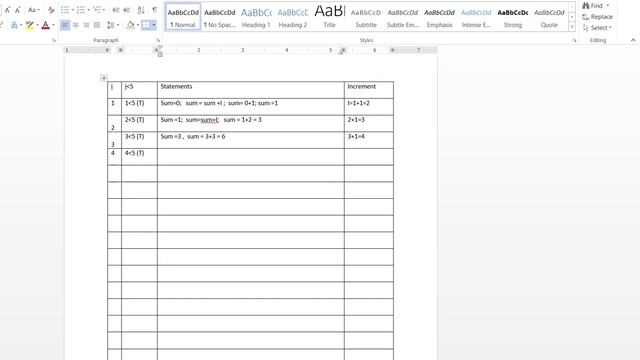Apply the Subtitle style
This screenshot has width=640, height=360.
tap(366, 17)
